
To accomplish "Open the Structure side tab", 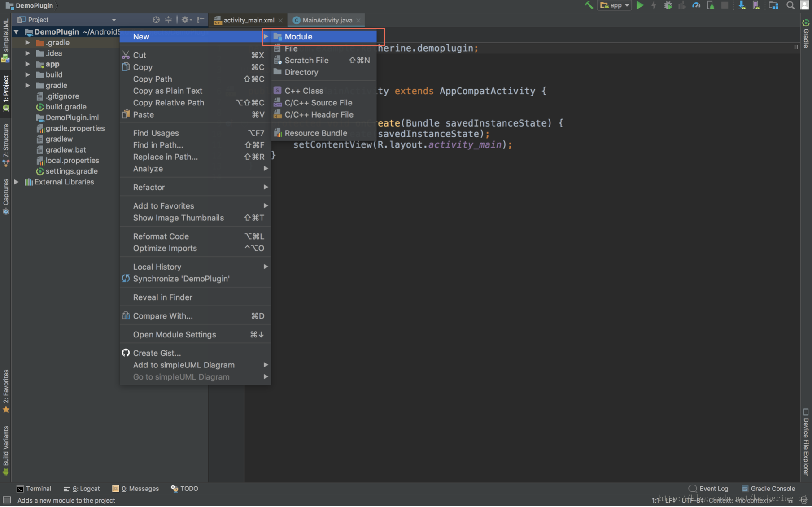I will [x=6, y=145].
